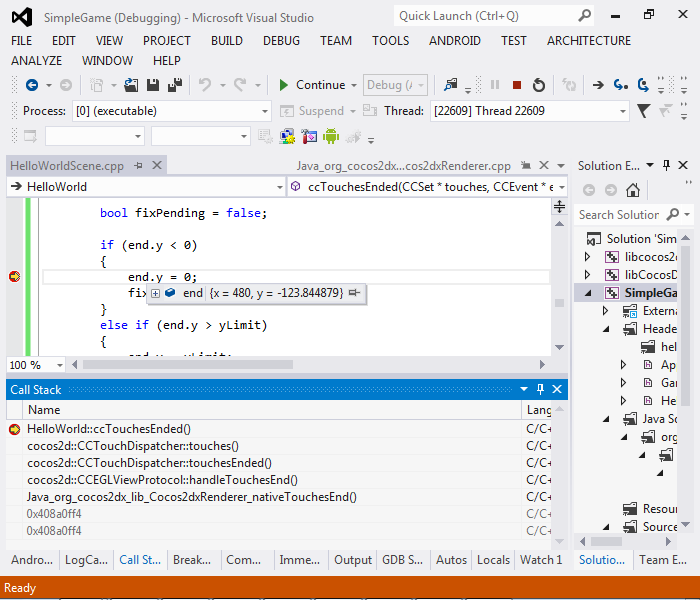Open the 100 % zoom dropdown
The width and height of the screenshot is (700, 600).
click(59, 365)
